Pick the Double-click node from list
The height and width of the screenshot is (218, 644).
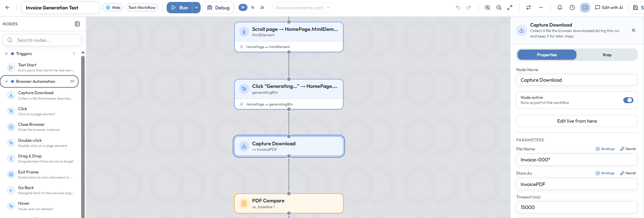coord(41,143)
